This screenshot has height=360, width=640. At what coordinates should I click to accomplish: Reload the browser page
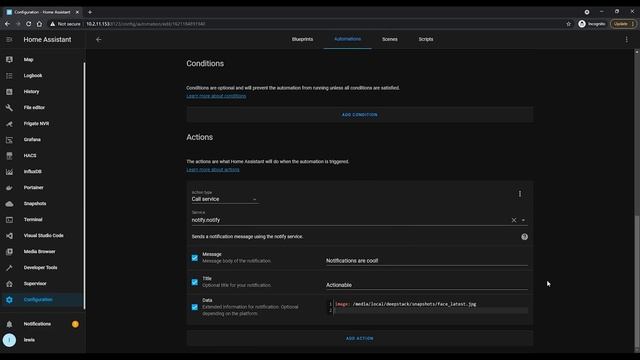[29, 24]
